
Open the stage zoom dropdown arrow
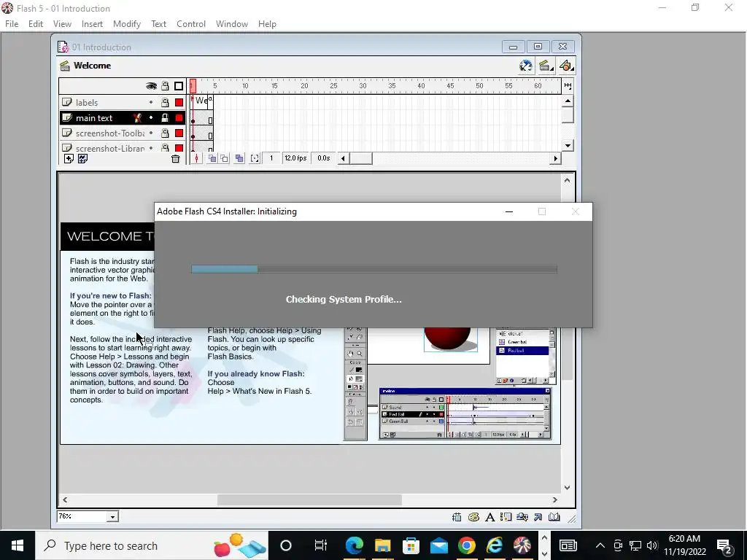(x=112, y=517)
